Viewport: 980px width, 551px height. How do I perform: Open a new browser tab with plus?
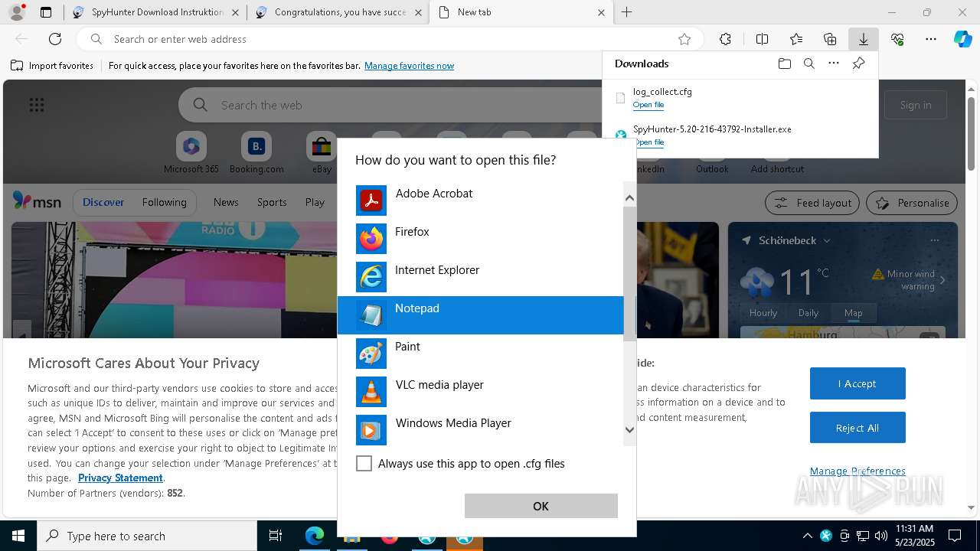coord(627,12)
